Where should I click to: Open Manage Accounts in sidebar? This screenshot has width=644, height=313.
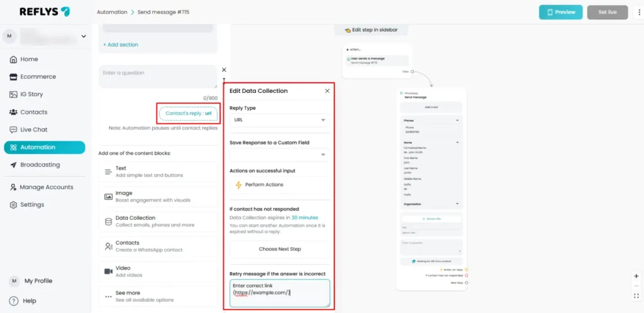(46, 187)
